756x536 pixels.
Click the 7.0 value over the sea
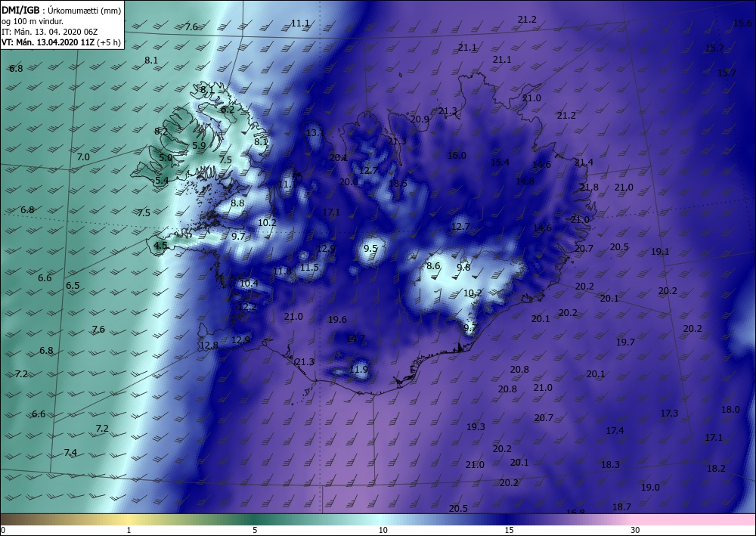pos(83,156)
